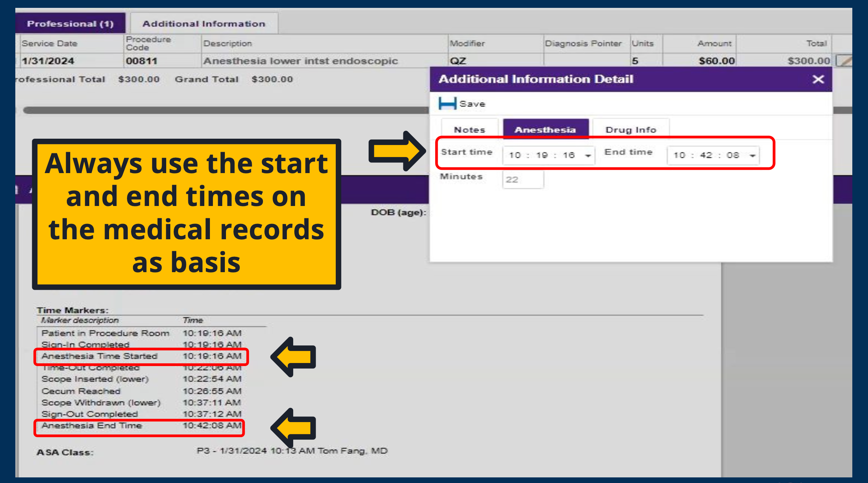Click the Sign-In Completed marker row
Image resolution: width=868 pixels, height=483 pixels.
point(141,345)
